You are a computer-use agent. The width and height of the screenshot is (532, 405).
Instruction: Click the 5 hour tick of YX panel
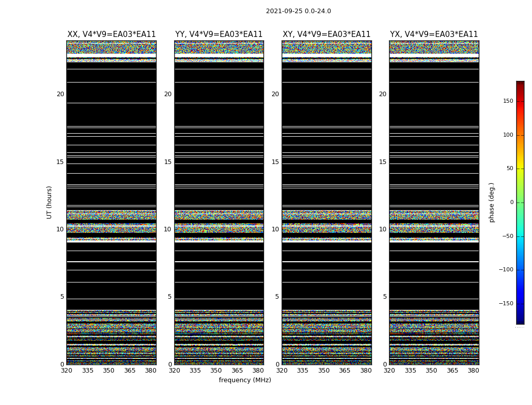[385, 297]
